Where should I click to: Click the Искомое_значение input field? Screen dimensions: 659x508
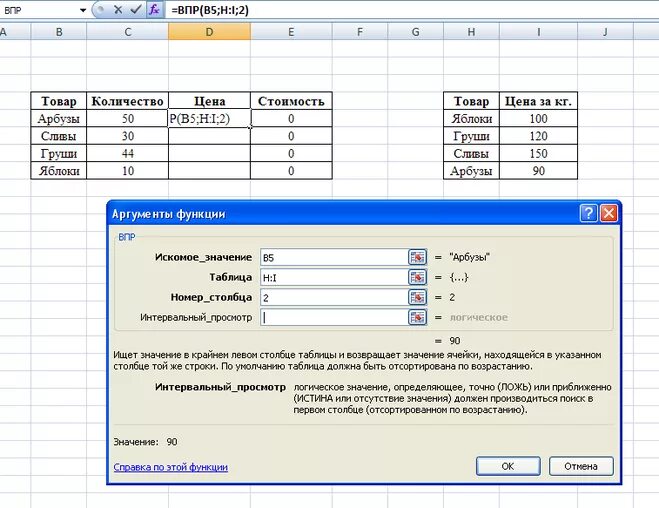[334, 257]
